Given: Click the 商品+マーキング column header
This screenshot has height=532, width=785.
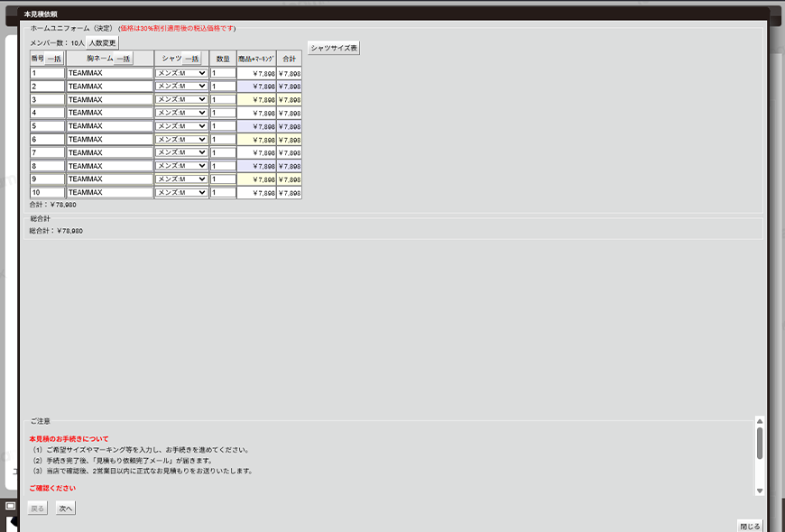Looking at the screenshot, I should 256,59.
